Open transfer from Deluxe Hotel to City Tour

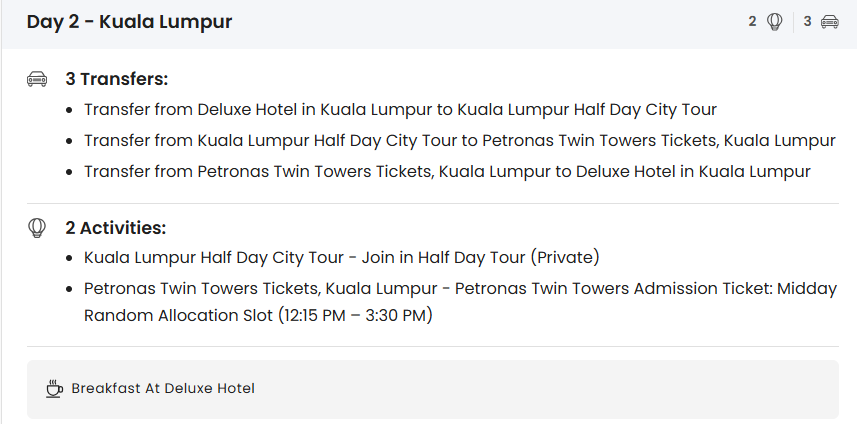[x=400, y=109]
